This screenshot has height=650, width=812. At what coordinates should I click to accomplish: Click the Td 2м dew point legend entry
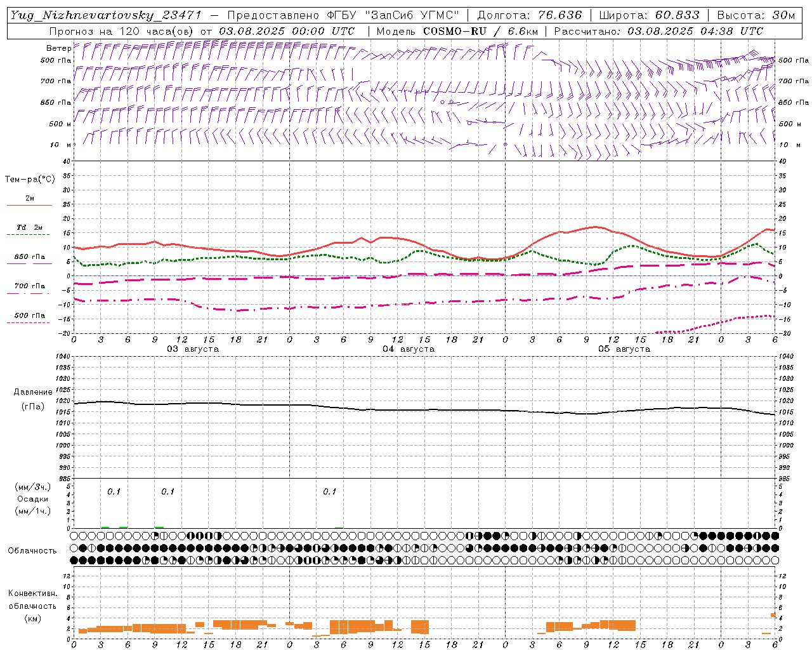coord(30,227)
